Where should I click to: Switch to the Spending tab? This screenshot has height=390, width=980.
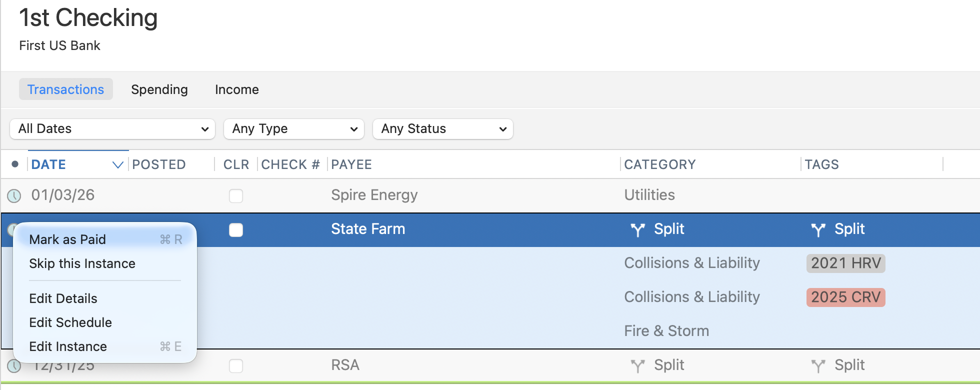[159, 89]
